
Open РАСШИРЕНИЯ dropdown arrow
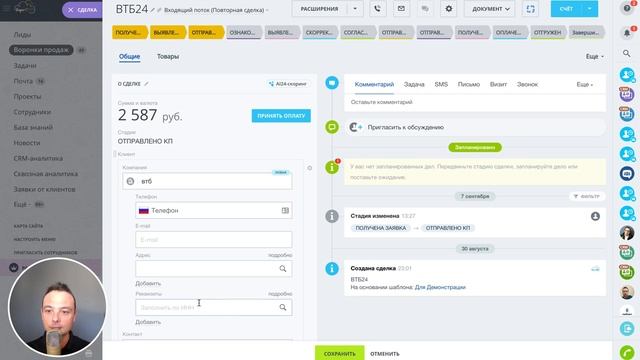355,9
